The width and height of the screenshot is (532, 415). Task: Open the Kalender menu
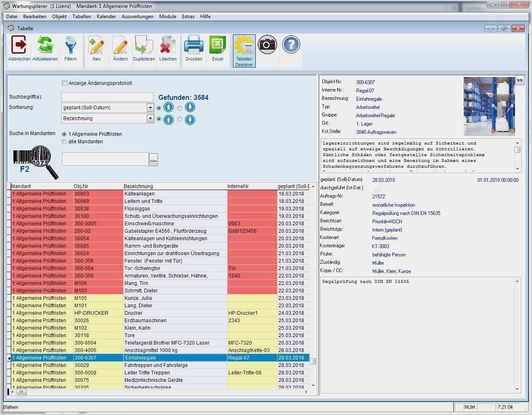click(106, 17)
